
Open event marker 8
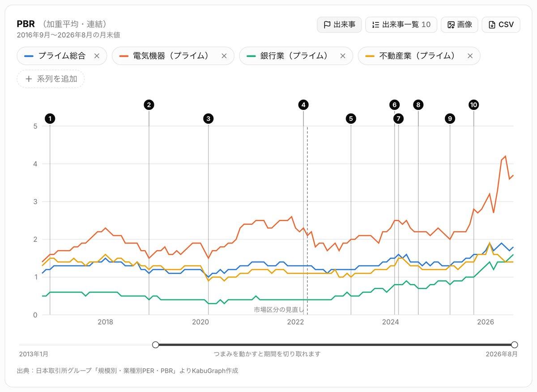tap(418, 105)
